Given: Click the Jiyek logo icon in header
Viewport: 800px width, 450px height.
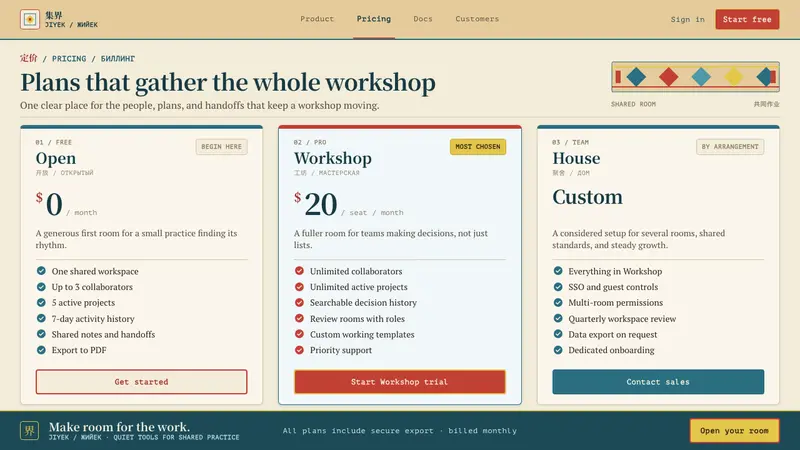Looking at the screenshot, I should pos(30,19).
